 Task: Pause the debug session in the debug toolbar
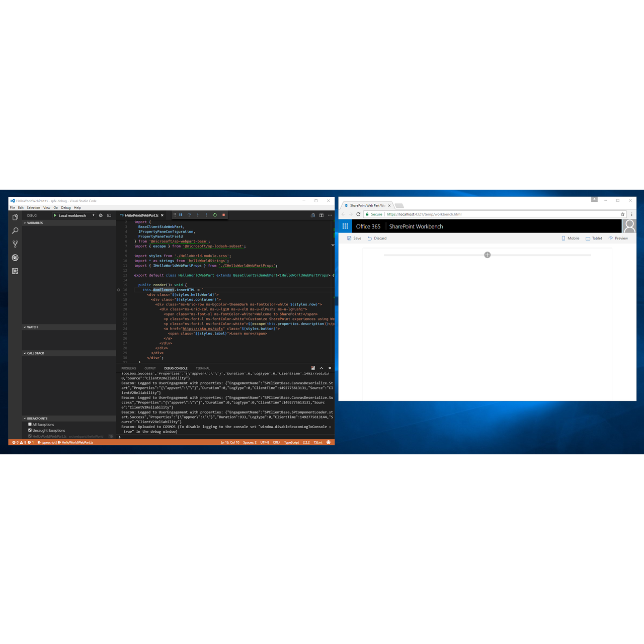click(x=181, y=215)
